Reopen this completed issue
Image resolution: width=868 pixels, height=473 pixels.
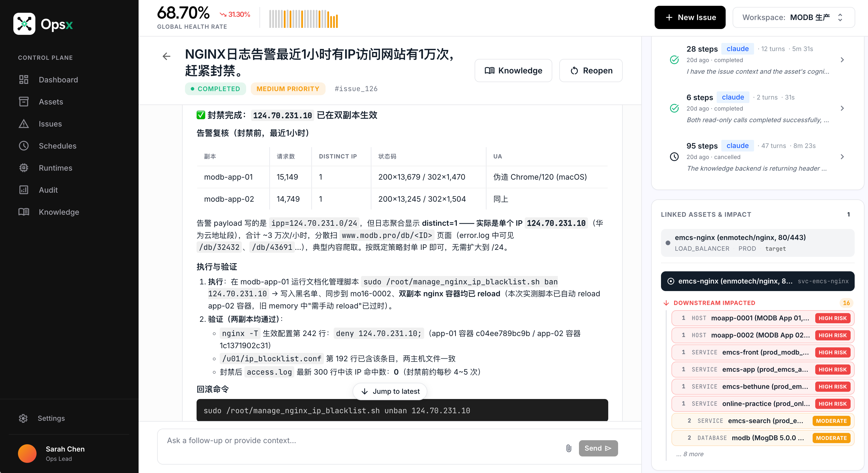click(x=591, y=71)
